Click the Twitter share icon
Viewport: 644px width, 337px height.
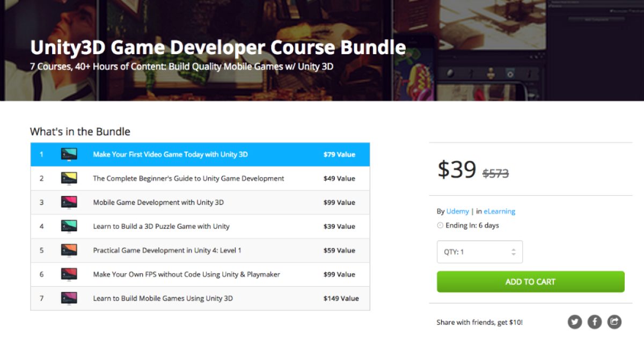point(575,322)
